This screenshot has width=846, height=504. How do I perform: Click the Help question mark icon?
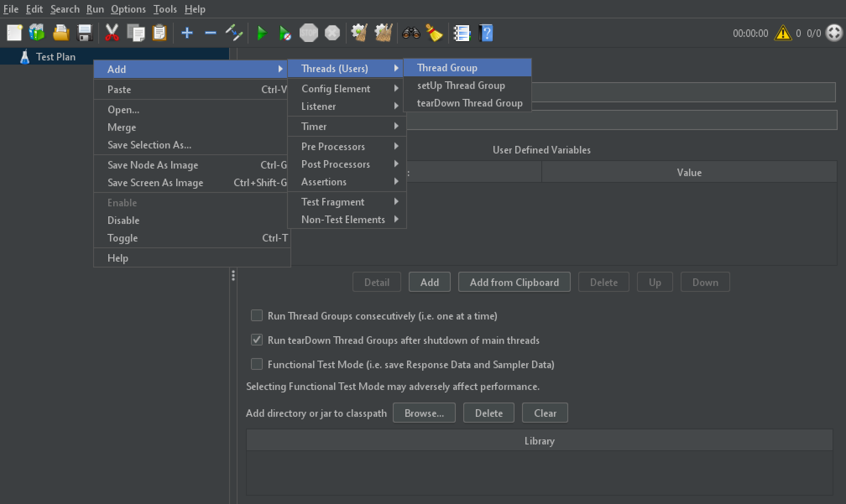[486, 33]
